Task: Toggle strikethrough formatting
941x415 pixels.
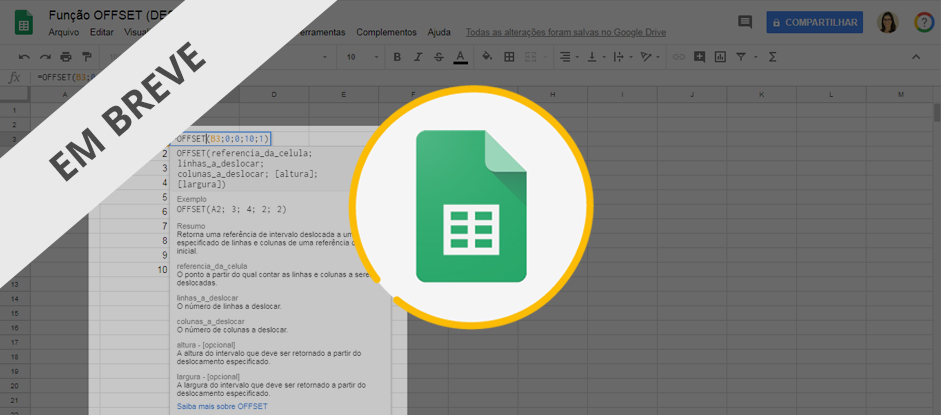Action: 438,57
